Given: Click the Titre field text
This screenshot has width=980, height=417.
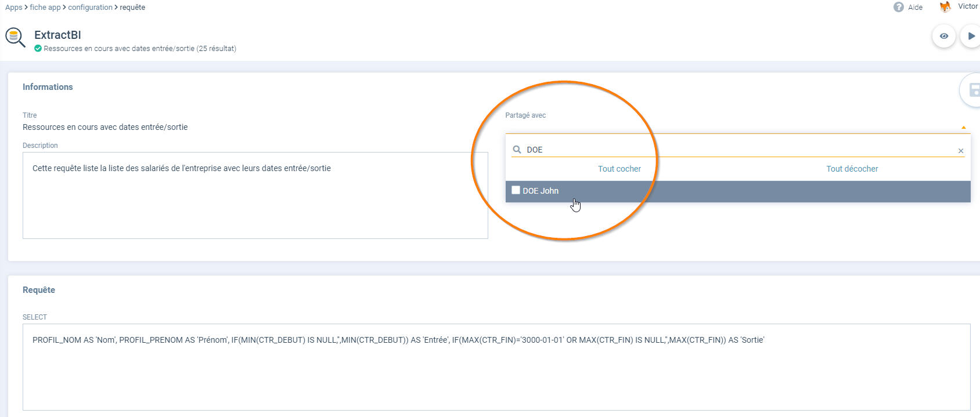Looking at the screenshot, I should coord(105,127).
